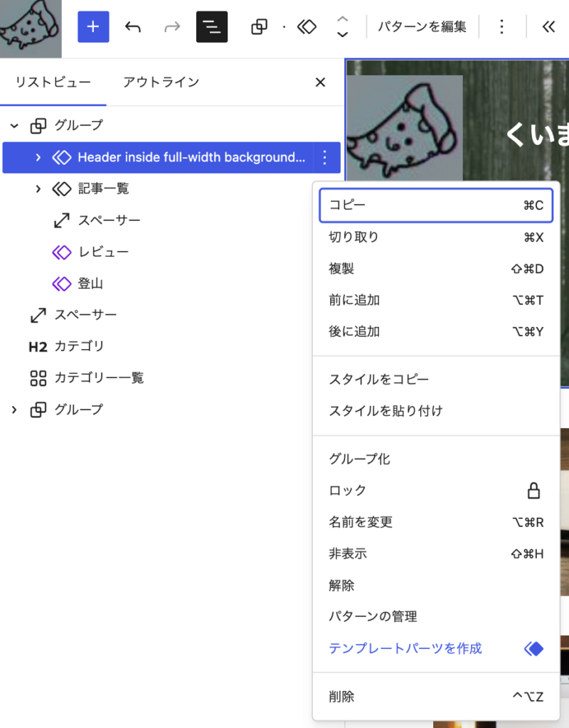Expand the bottom グループ tree item
Image resolution: width=569 pixels, height=728 pixels.
(14, 410)
